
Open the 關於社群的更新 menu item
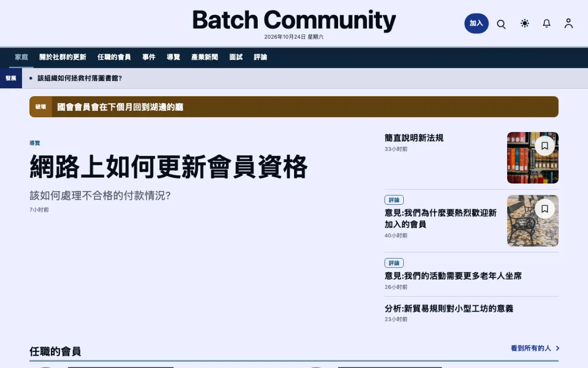click(x=63, y=57)
